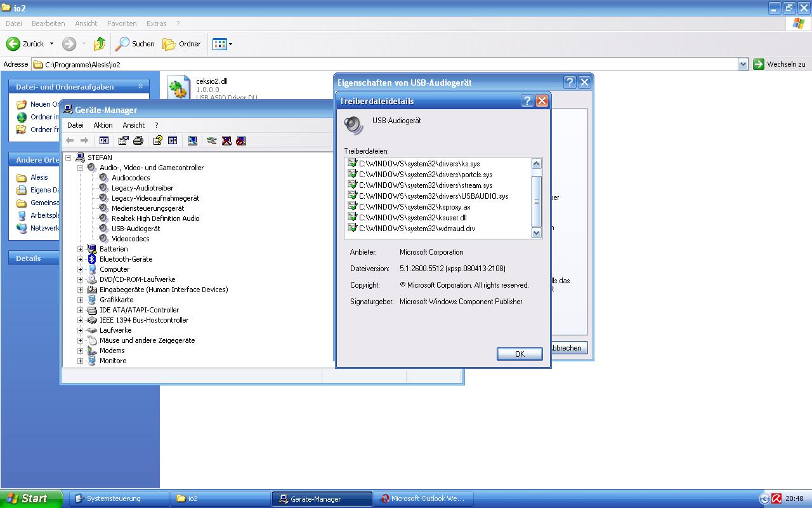Click the help question mark button in Treiberdateidetails title bar
The width and height of the screenshot is (812, 508).
[x=528, y=101]
